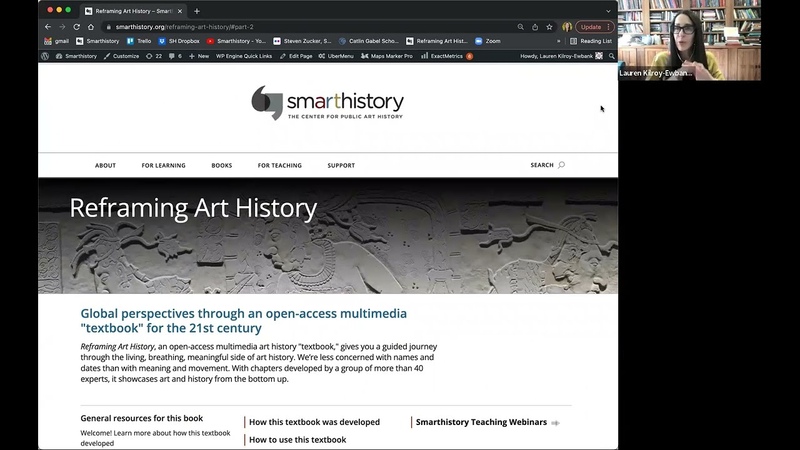Open the Smarthistory YouTube bookmark
The height and width of the screenshot is (450, 800).
(x=236, y=41)
